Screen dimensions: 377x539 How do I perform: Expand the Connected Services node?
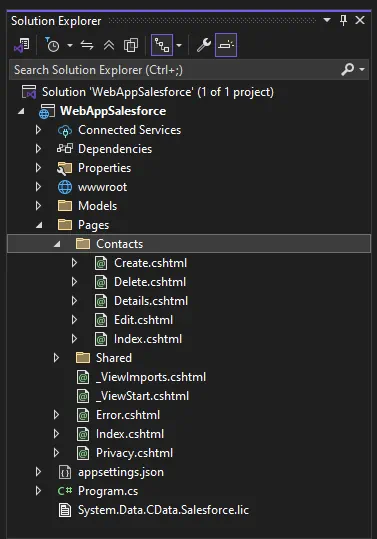point(38,130)
